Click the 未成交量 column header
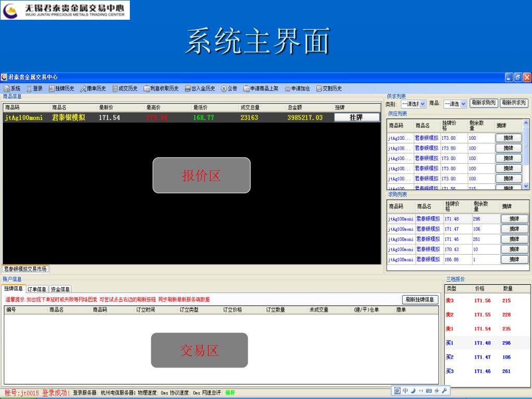The image size is (532, 399). [x=328, y=310]
